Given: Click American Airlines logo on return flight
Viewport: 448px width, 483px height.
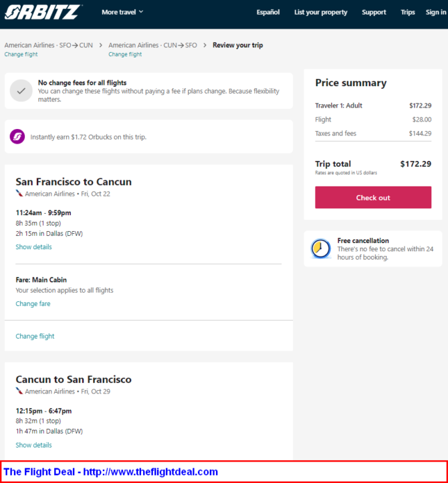Looking at the screenshot, I should (19, 391).
